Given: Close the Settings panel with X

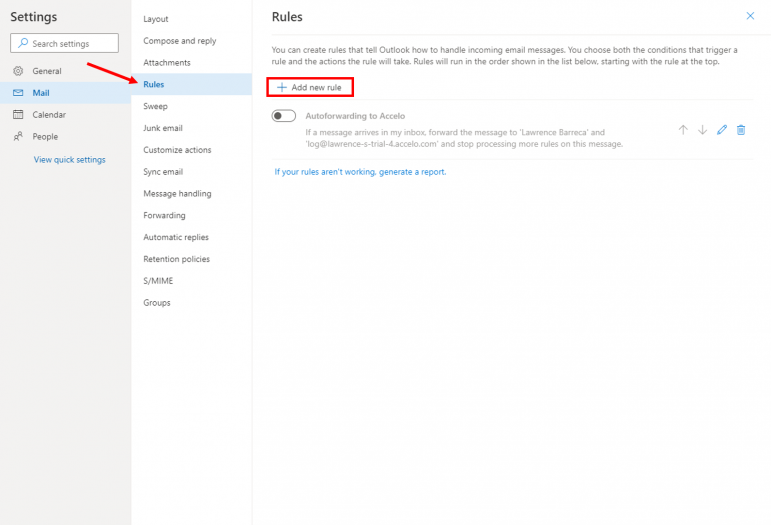Looking at the screenshot, I should (750, 16).
